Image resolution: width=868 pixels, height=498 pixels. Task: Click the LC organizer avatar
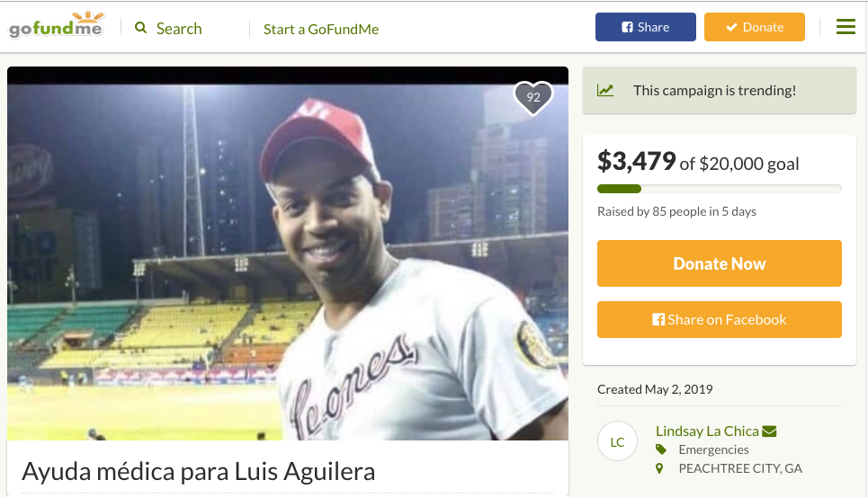click(617, 441)
